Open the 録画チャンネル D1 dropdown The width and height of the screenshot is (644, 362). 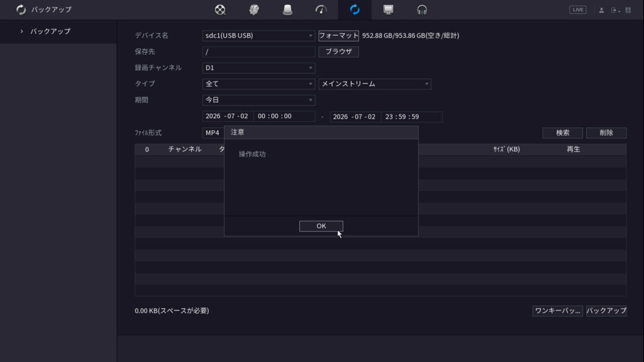tap(258, 68)
